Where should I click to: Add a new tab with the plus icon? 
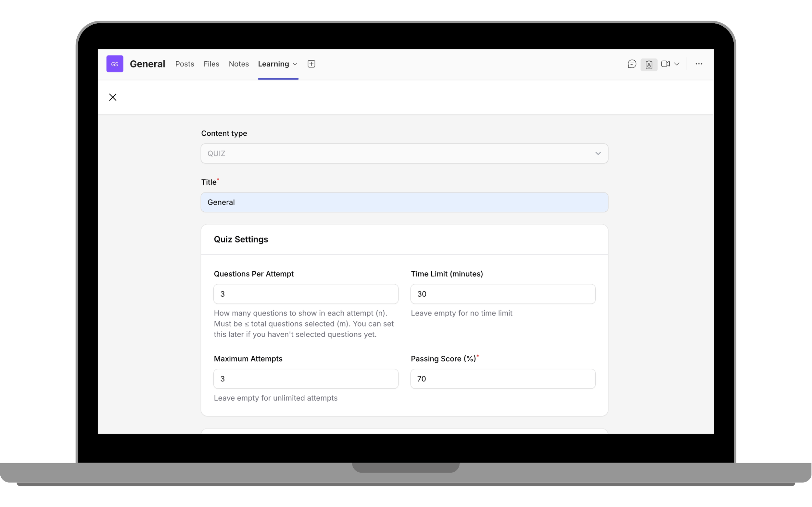point(311,64)
